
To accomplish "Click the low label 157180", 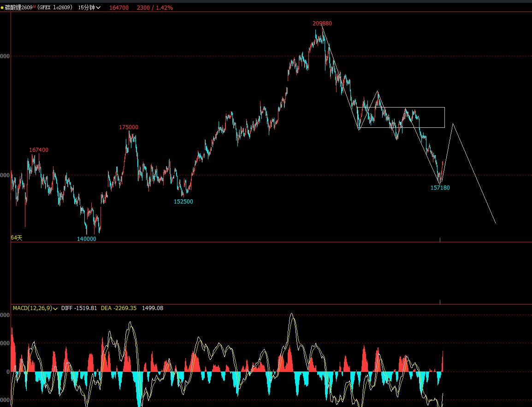I will 440,187.
